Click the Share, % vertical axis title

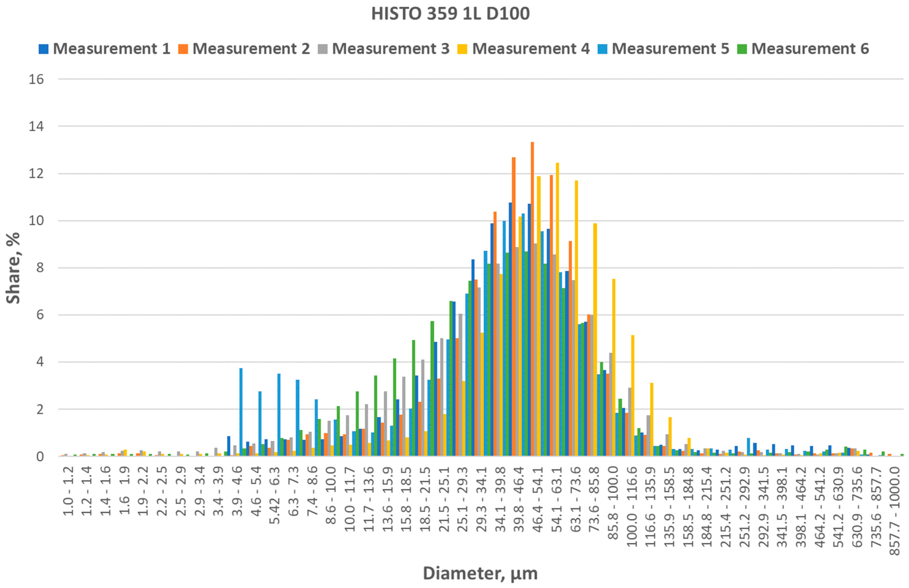pyautogui.click(x=13, y=268)
